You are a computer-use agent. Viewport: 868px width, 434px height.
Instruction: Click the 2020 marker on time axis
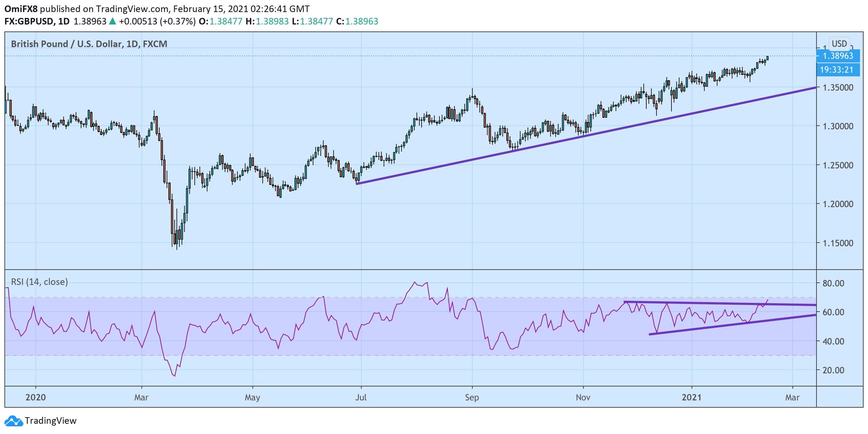pyautogui.click(x=35, y=397)
